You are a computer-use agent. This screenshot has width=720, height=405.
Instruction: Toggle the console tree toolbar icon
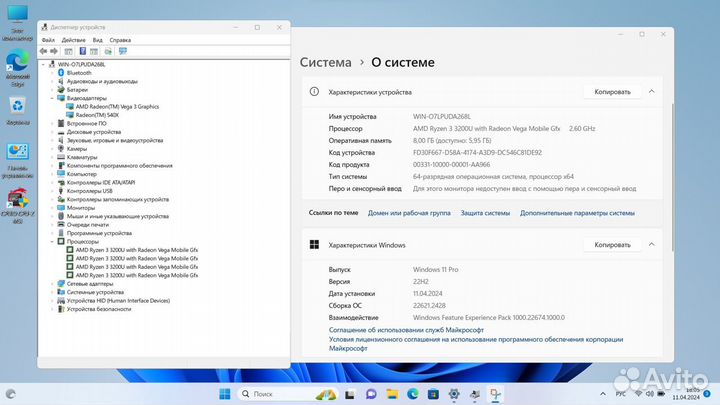68,51
